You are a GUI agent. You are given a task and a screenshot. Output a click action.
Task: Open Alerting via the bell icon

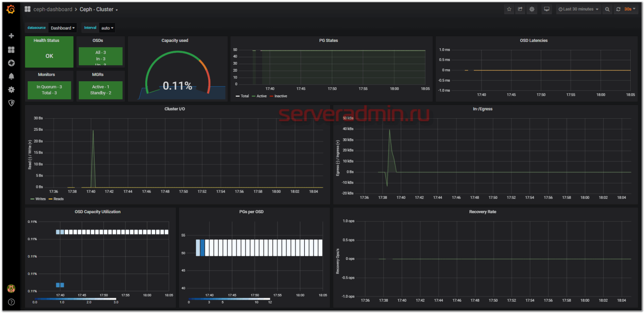[x=11, y=76]
